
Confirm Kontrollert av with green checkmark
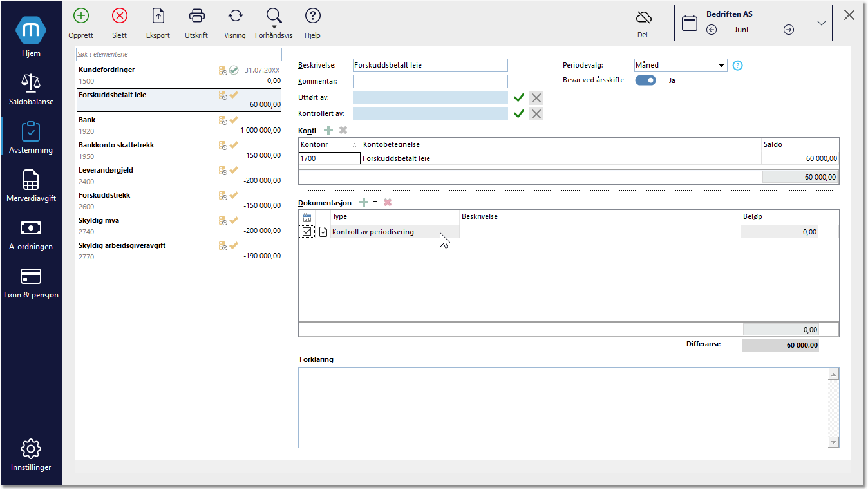click(x=519, y=114)
